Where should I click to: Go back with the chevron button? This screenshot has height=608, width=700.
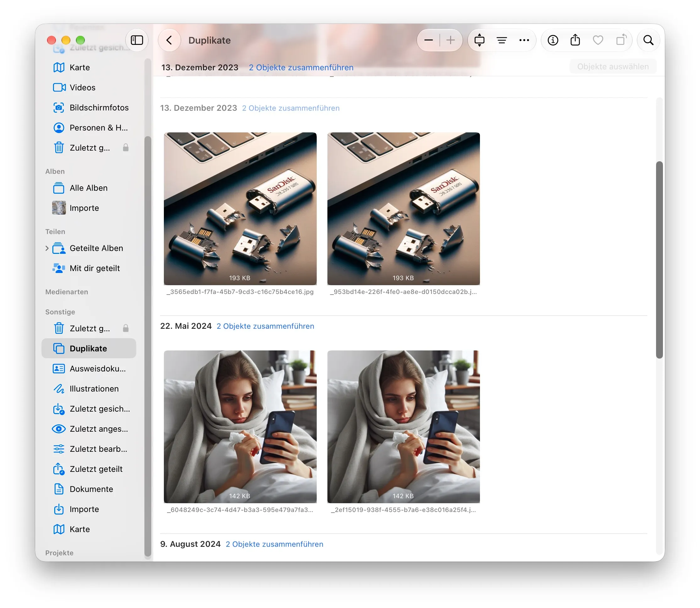169,40
